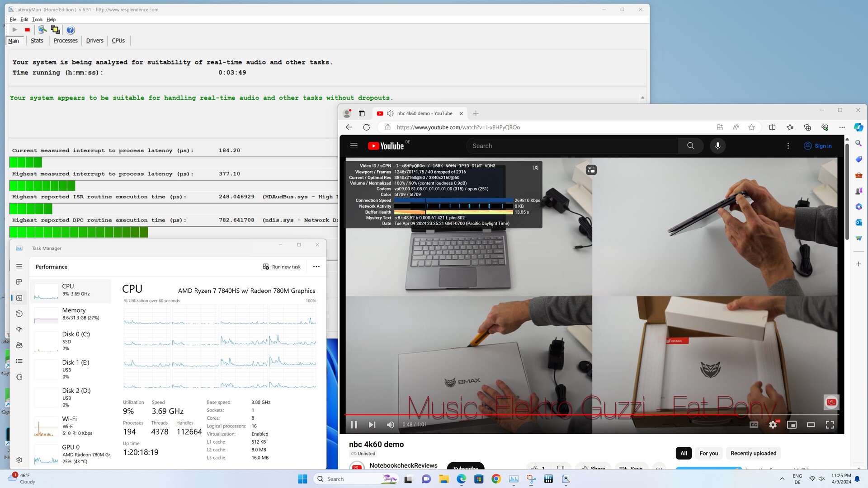The height and width of the screenshot is (488, 868).
Task: Select the For you filter chip
Action: (708, 453)
